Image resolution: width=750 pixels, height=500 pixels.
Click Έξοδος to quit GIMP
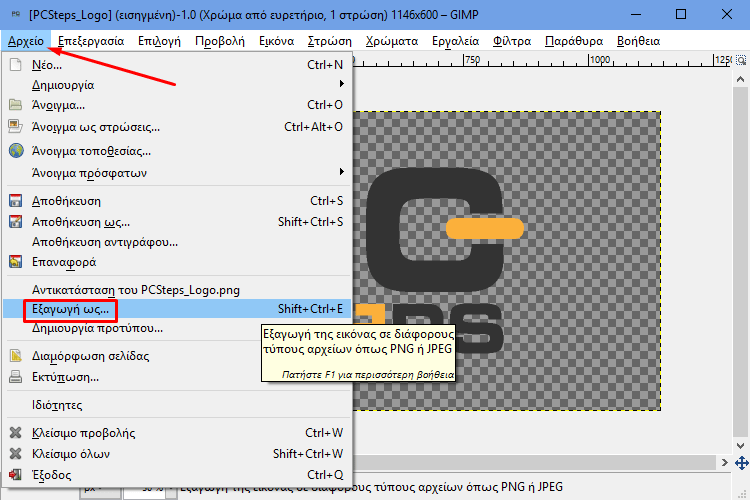[177, 475]
